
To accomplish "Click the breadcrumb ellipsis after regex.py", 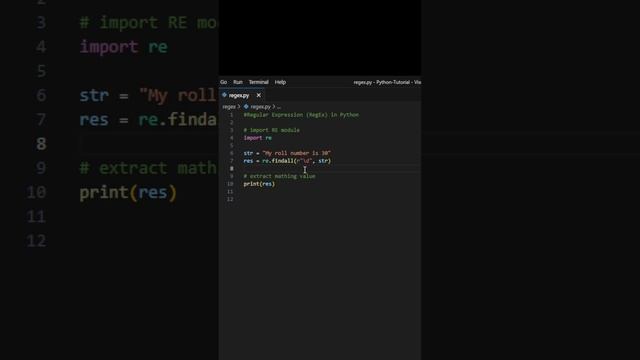I will pos(279,107).
